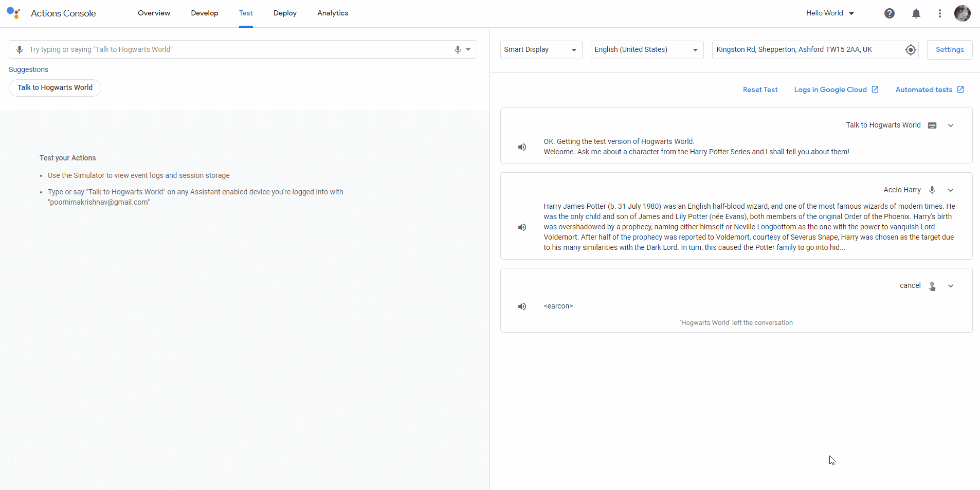Click the Actions Console title
The height and width of the screenshot is (490, 980).
click(x=63, y=13)
